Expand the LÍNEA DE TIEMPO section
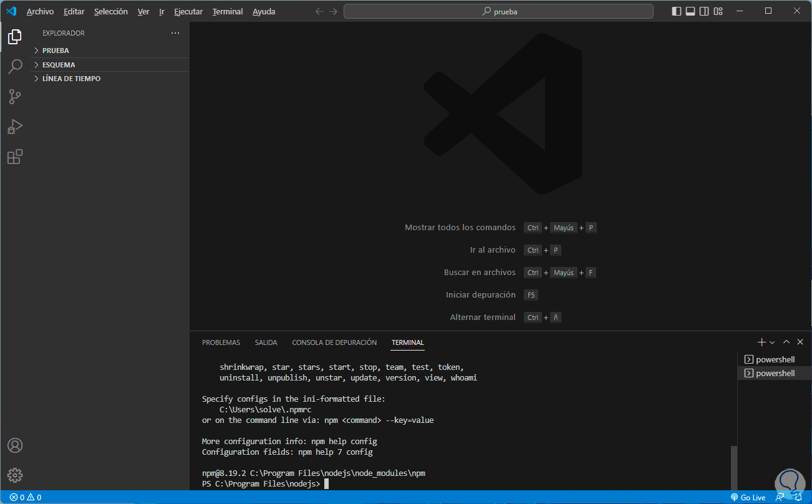Image resolution: width=812 pixels, height=504 pixels. (110, 79)
